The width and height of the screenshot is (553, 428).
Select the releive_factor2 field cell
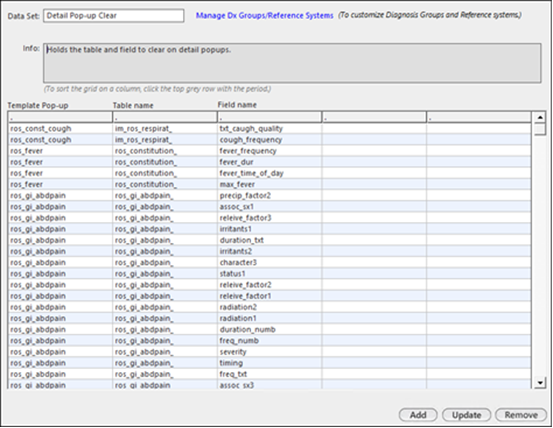click(269, 285)
